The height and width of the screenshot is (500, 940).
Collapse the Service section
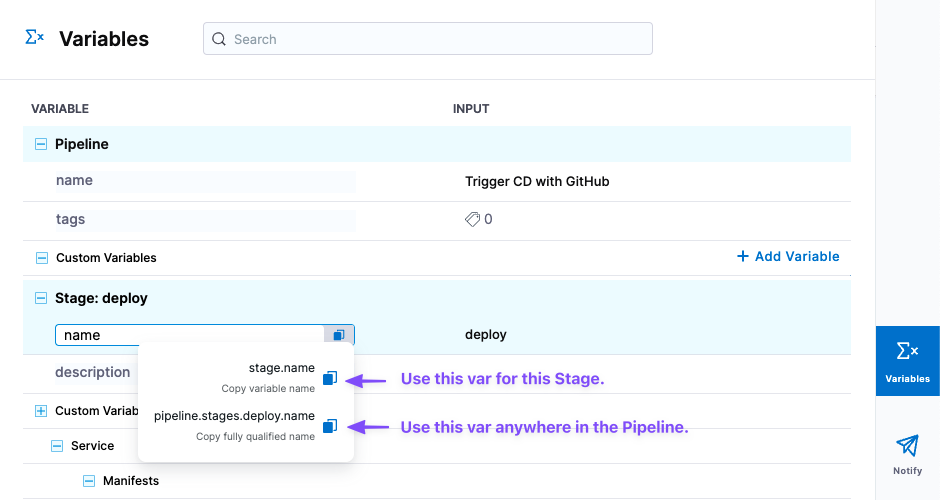tap(57, 446)
